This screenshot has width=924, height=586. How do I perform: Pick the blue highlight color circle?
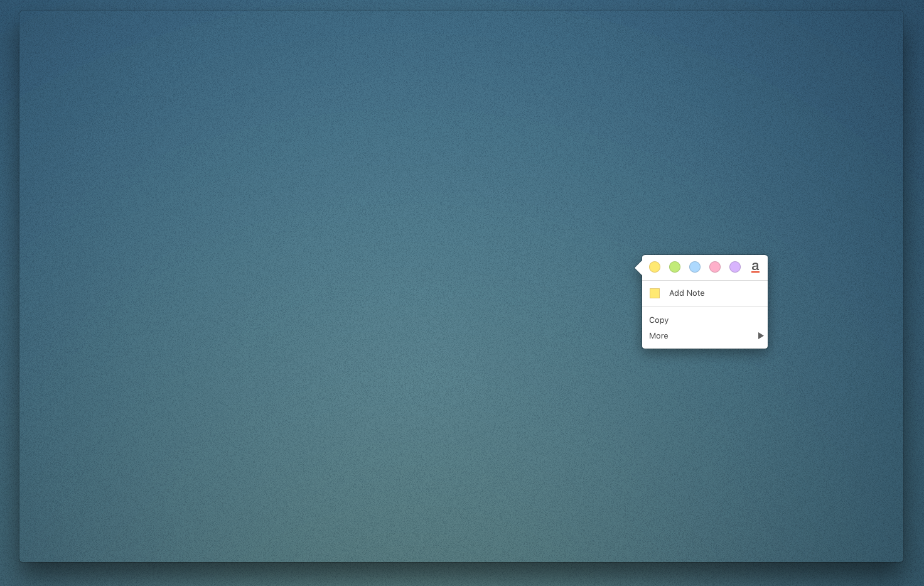point(695,267)
